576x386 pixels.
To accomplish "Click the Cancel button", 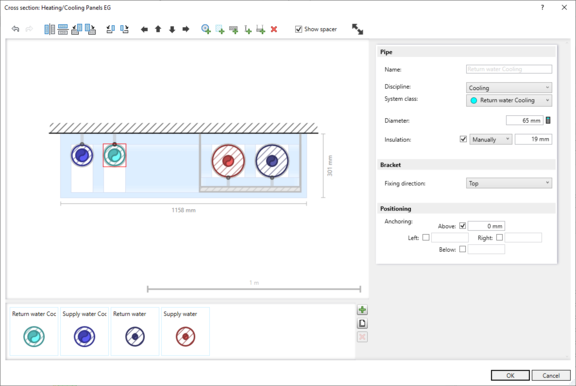I will pyautogui.click(x=551, y=375).
